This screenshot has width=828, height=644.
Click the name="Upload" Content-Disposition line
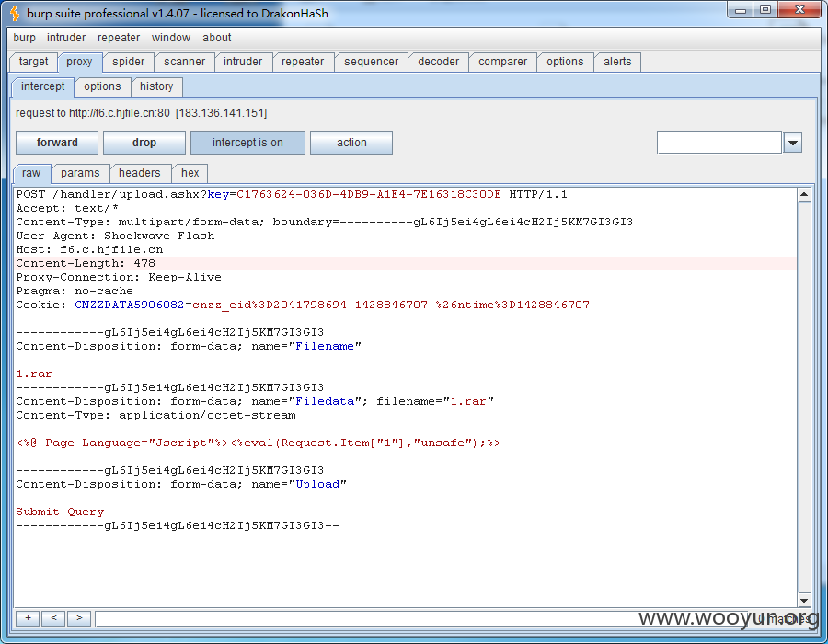click(x=181, y=484)
